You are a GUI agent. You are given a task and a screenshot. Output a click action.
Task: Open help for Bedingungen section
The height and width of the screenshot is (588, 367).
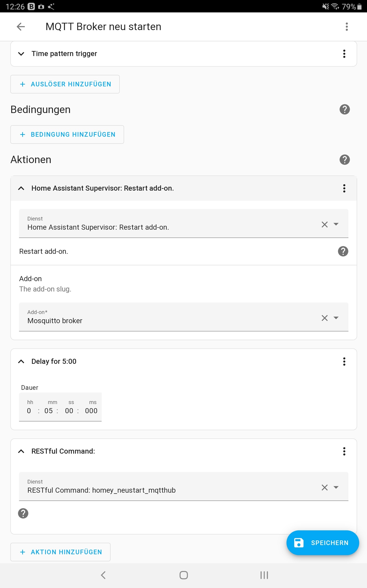click(x=345, y=109)
